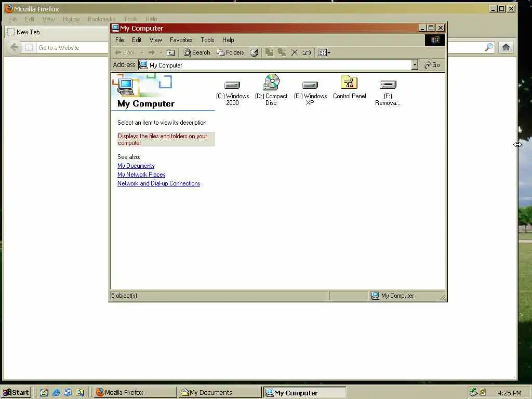Open the Firefox History menu
This screenshot has height=399, width=532.
pos(71,19)
